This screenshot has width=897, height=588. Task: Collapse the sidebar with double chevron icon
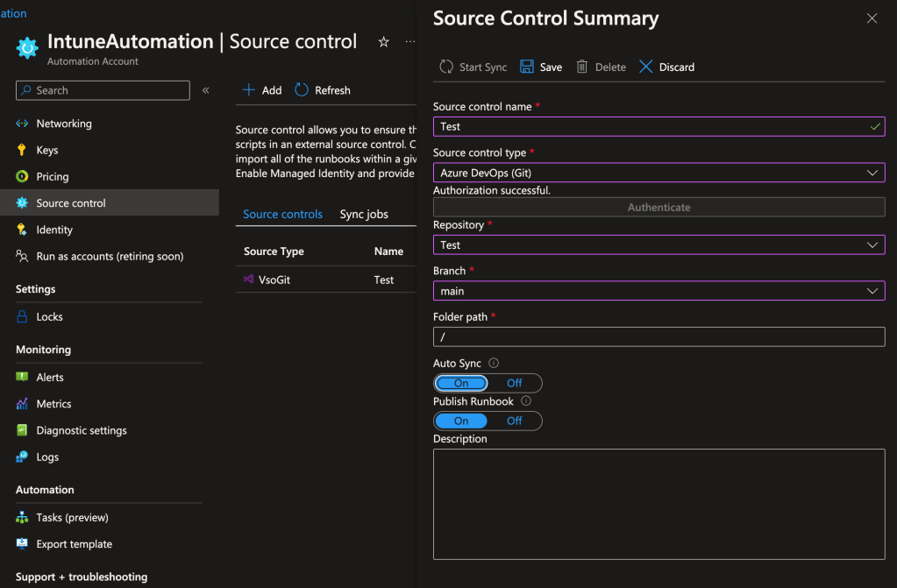point(206,90)
